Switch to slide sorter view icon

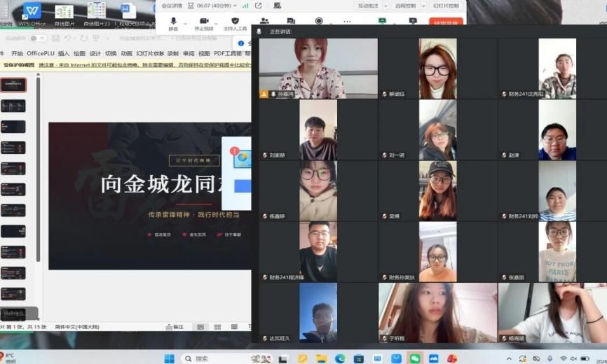click(217, 327)
